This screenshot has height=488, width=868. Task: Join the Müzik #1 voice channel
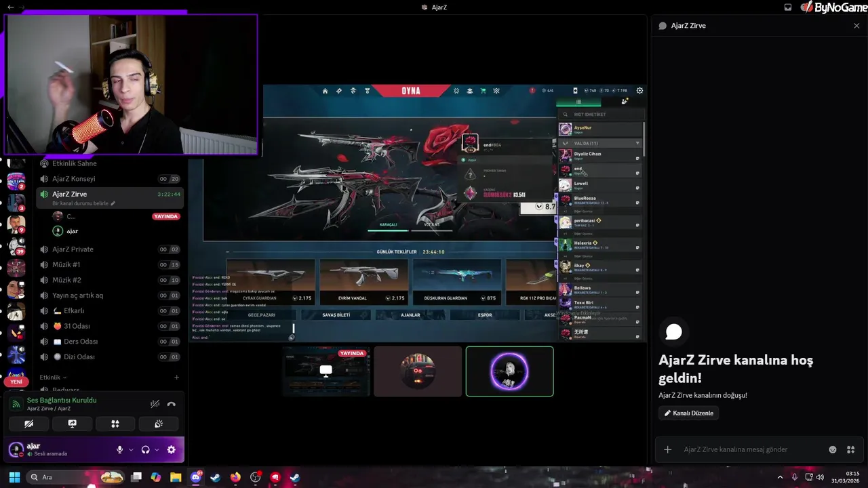pyautogui.click(x=110, y=264)
